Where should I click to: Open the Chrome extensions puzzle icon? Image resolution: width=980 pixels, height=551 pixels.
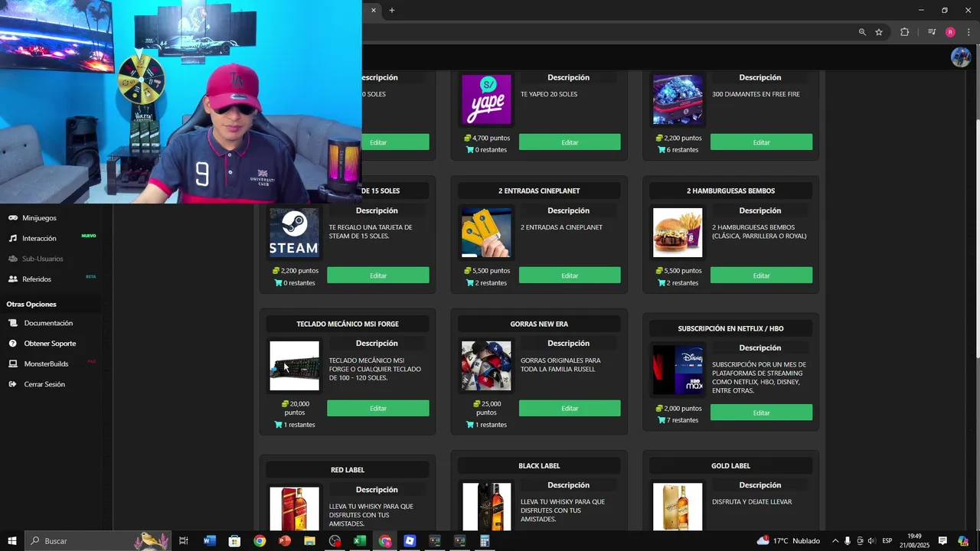[x=904, y=32]
